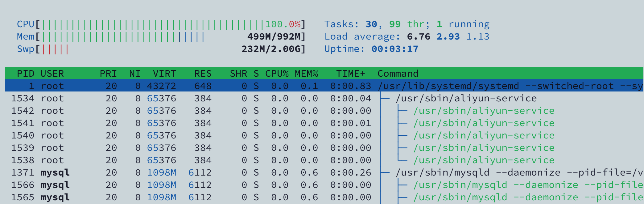Click the tree branch of PID 1371 mysqld

pyautogui.click(x=385, y=172)
